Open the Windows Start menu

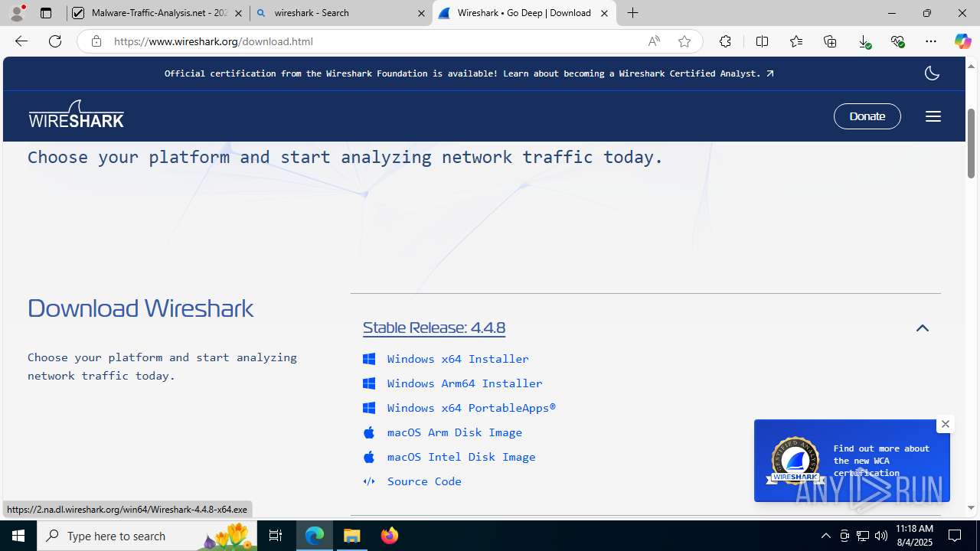(18, 536)
